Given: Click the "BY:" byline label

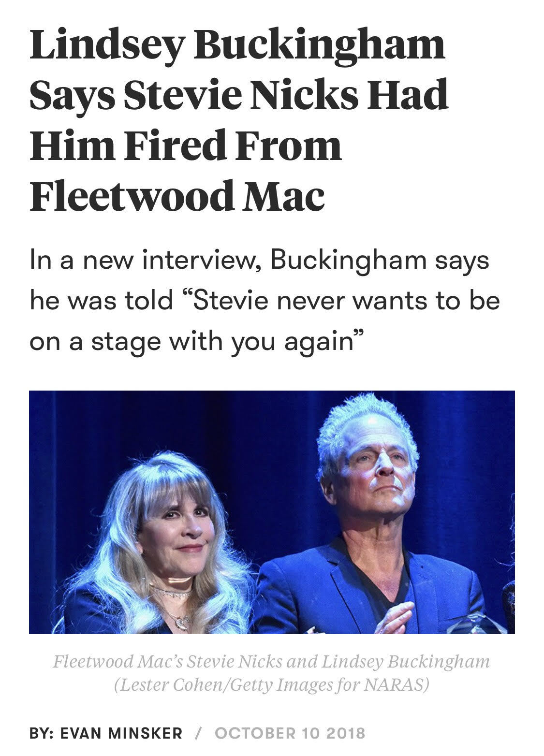Looking at the screenshot, I should click(42, 733).
